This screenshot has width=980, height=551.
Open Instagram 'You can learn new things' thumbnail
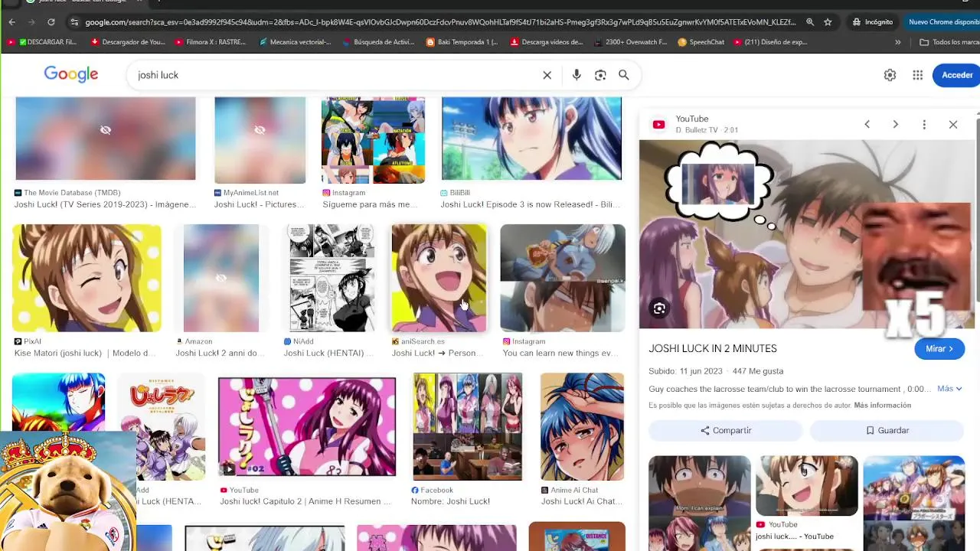click(x=563, y=278)
